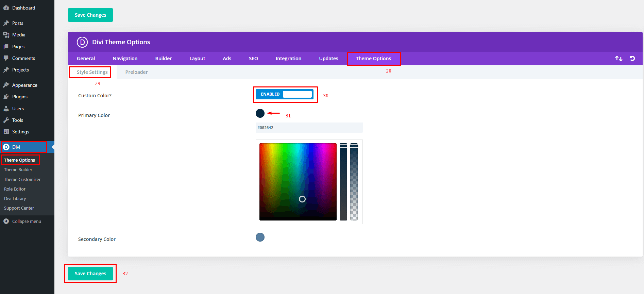The width and height of the screenshot is (644, 294).
Task: Click the Secondary Color blue swatch
Action: (x=260, y=237)
